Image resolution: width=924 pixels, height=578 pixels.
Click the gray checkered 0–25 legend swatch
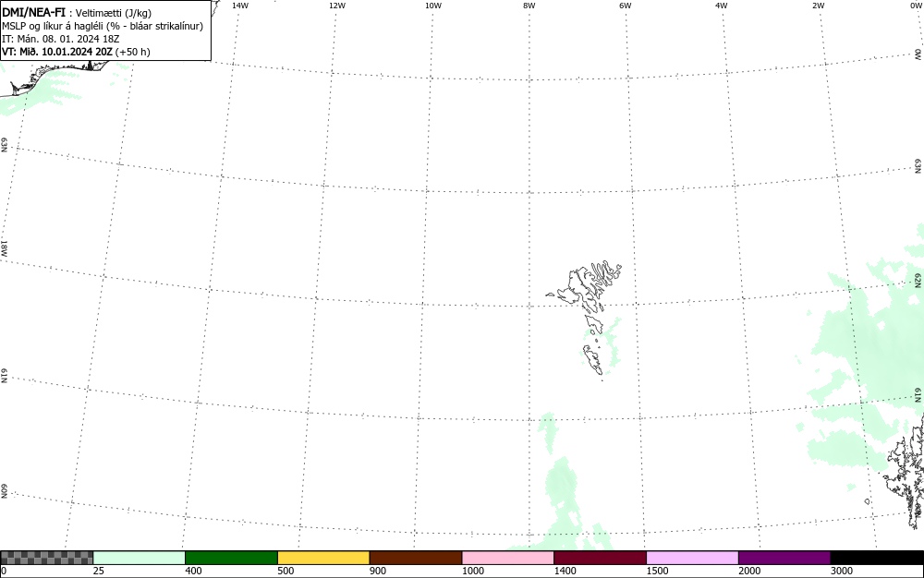click(46, 558)
